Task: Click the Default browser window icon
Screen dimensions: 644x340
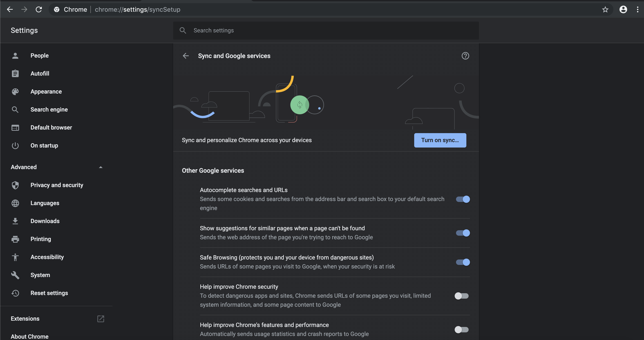Action: click(x=15, y=127)
